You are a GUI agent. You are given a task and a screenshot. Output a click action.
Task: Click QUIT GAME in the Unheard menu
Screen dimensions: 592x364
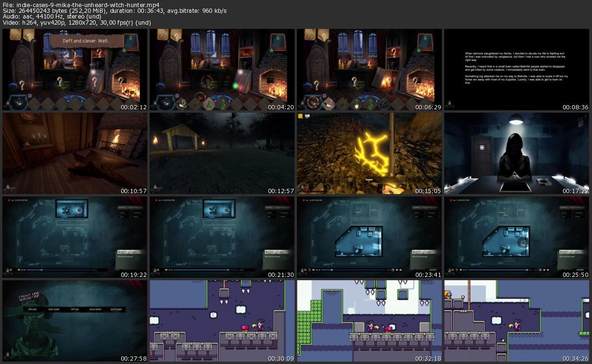116,309
